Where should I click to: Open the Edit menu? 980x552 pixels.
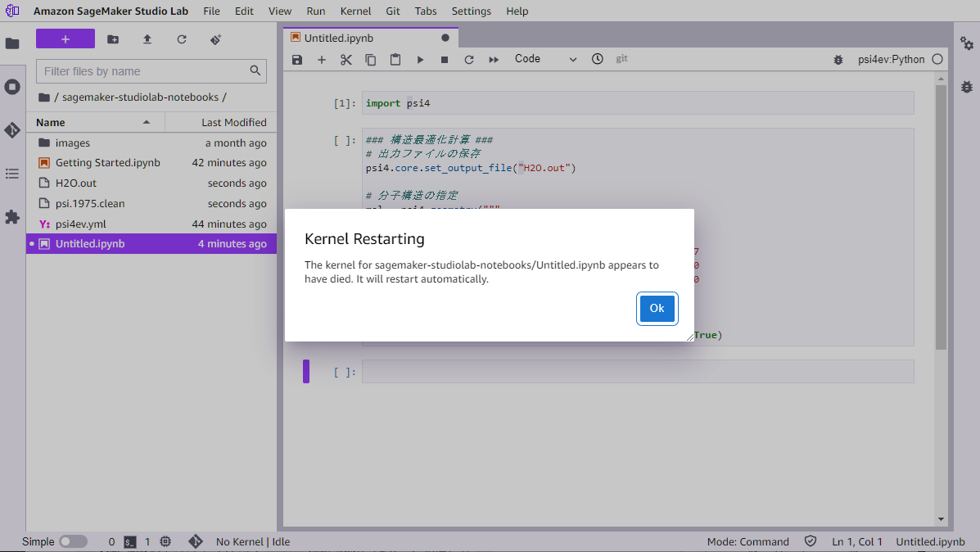244,11
